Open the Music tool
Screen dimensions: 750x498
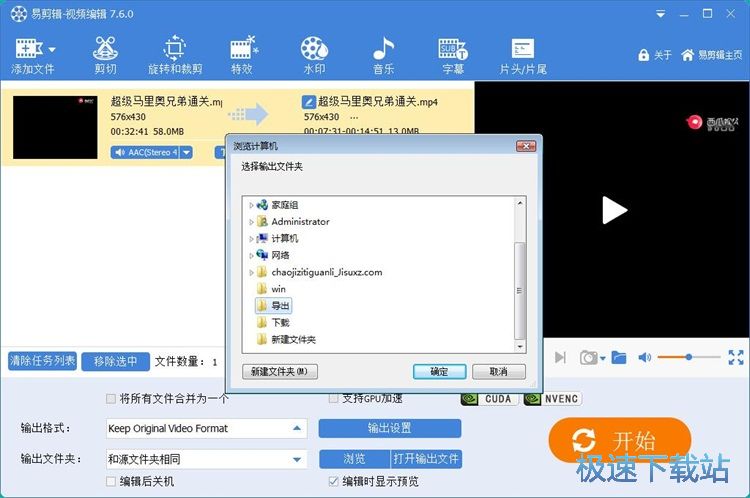[384, 55]
